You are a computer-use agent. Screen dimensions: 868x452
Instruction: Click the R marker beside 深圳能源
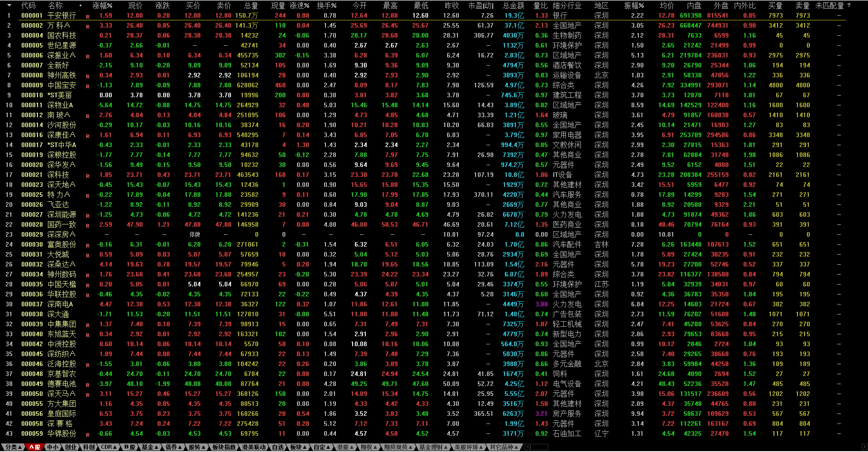point(88,216)
